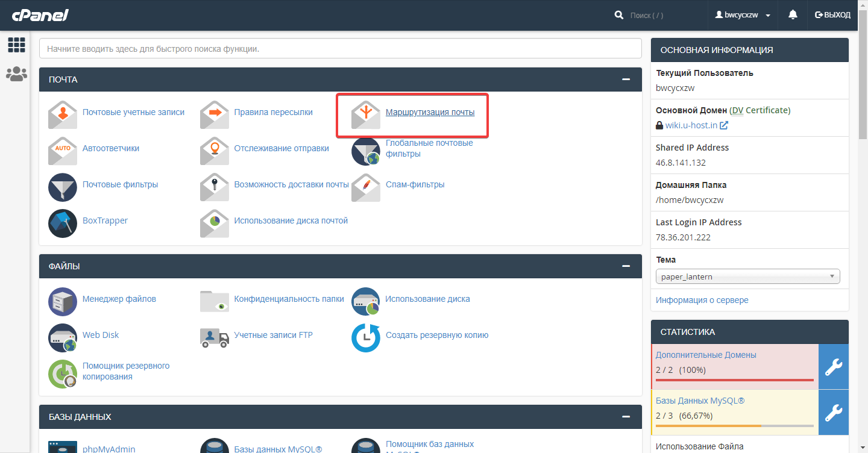Click the Глобальные почтовые фильтры funnel icon

point(366,151)
